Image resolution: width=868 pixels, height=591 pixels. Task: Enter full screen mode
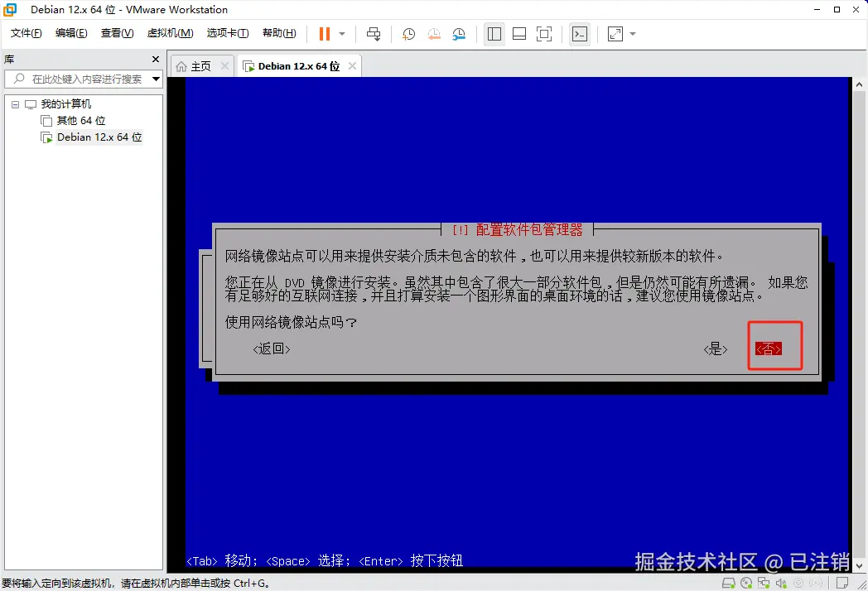point(544,34)
